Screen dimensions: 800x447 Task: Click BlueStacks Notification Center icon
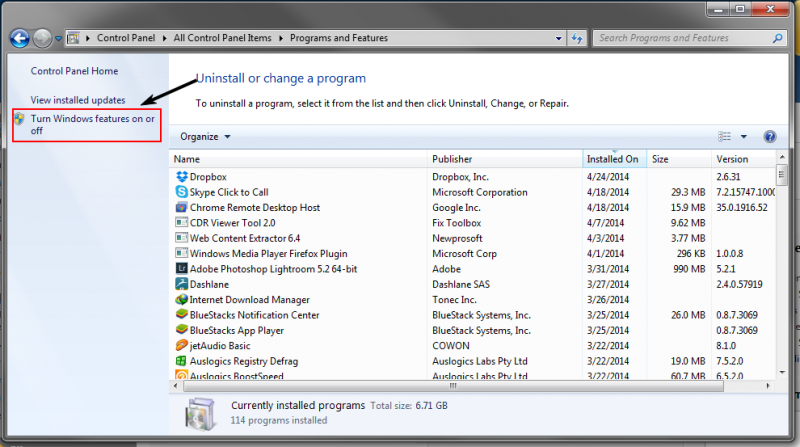[182, 314]
